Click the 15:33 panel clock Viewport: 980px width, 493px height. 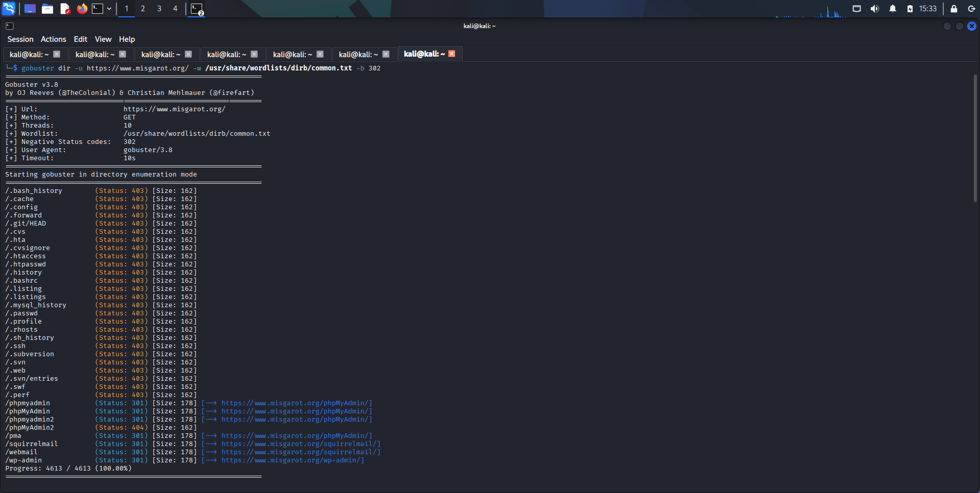point(928,9)
